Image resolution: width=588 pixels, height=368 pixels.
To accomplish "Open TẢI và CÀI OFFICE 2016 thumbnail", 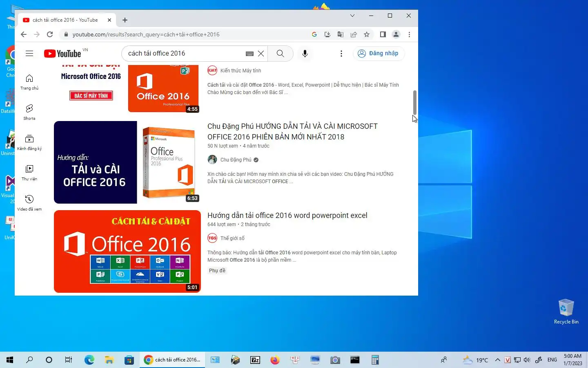I will point(127,162).
